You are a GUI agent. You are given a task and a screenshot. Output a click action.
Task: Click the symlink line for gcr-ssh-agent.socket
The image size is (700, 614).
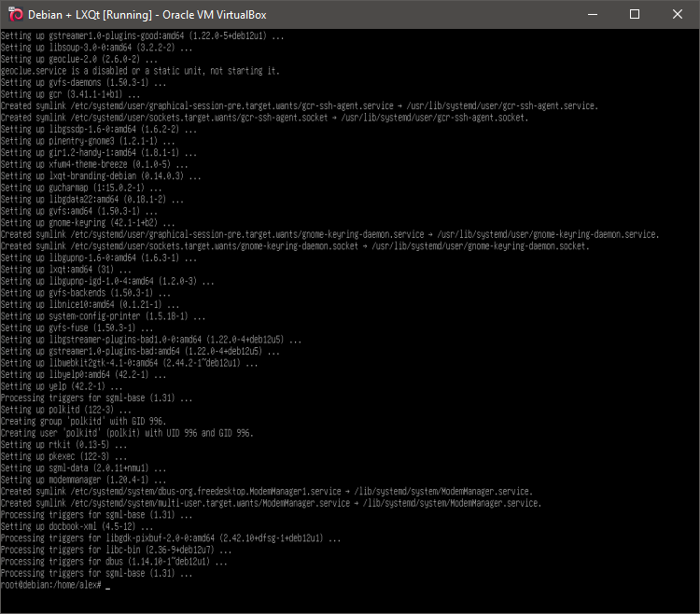click(x=265, y=118)
